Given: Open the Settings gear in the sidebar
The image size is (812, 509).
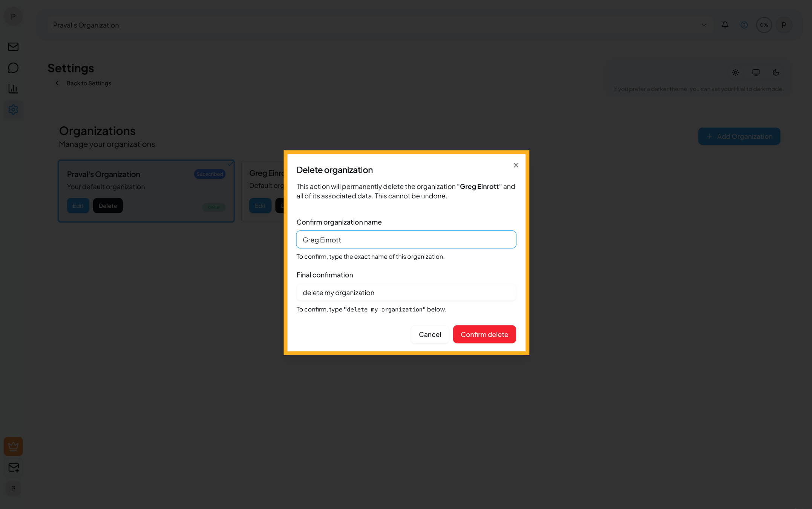Looking at the screenshot, I should coord(13,109).
